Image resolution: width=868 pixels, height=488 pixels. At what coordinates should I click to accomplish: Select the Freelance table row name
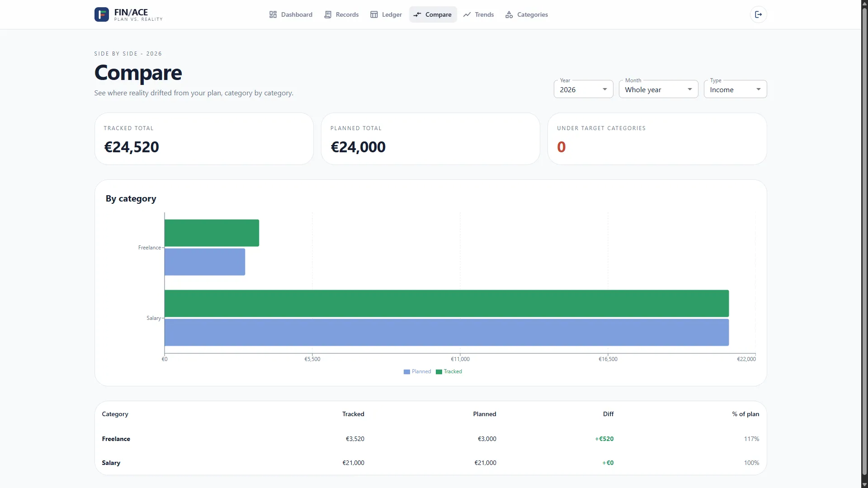click(x=116, y=439)
